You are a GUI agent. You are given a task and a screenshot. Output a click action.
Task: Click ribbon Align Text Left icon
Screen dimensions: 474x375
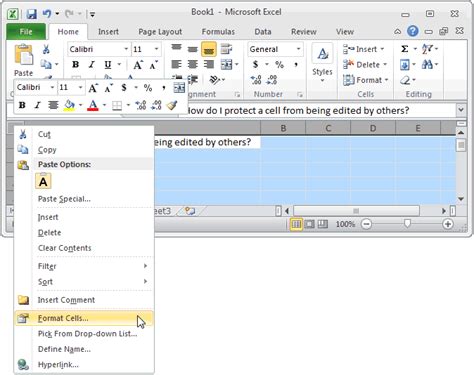[176, 64]
